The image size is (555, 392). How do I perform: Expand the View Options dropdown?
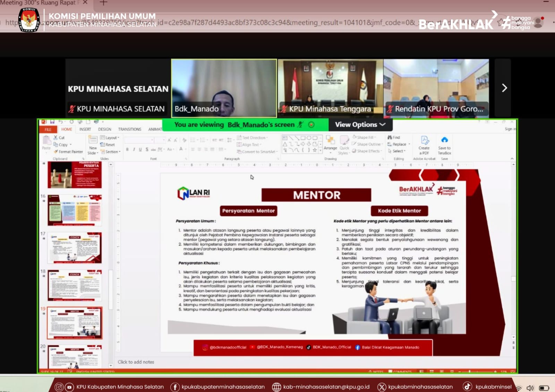click(360, 125)
